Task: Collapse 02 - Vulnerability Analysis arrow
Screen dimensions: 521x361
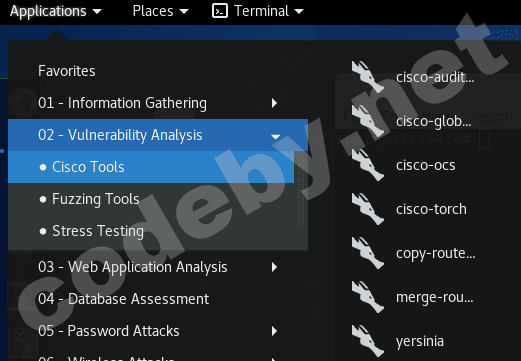Action: pos(275,136)
